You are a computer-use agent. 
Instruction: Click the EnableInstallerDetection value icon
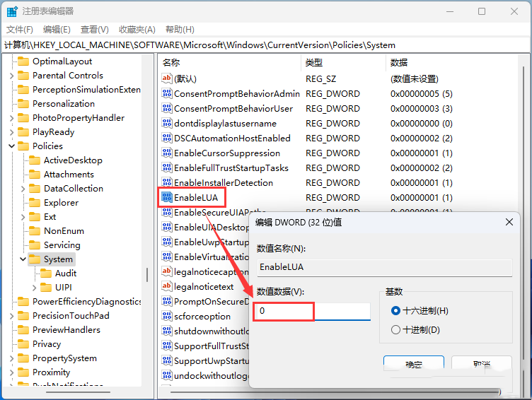pos(166,182)
